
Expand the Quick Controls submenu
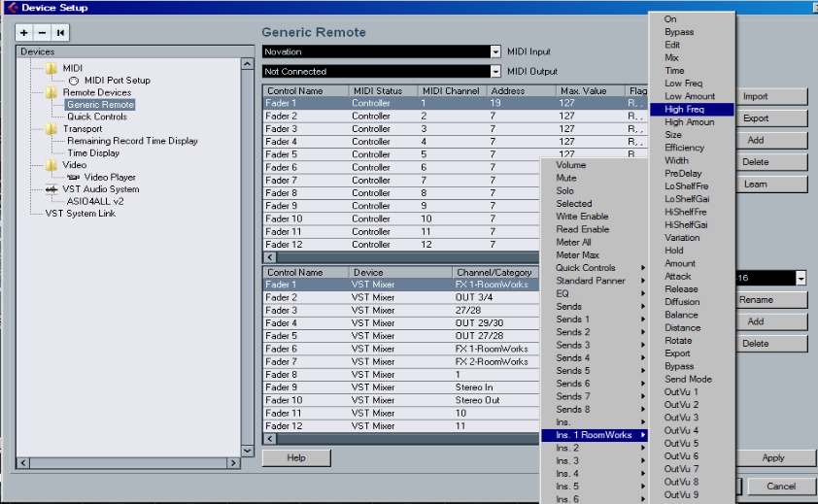click(x=595, y=268)
